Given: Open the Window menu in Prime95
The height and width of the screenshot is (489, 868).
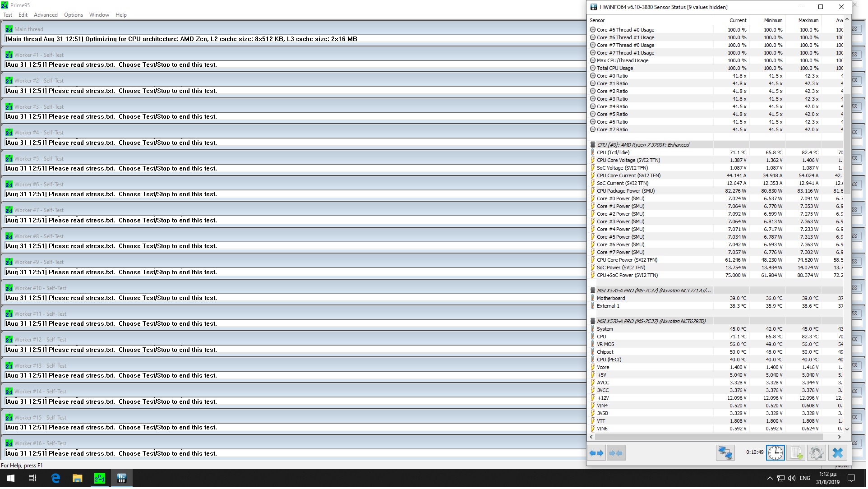Looking at the screenshot, I should coord(100,15).
